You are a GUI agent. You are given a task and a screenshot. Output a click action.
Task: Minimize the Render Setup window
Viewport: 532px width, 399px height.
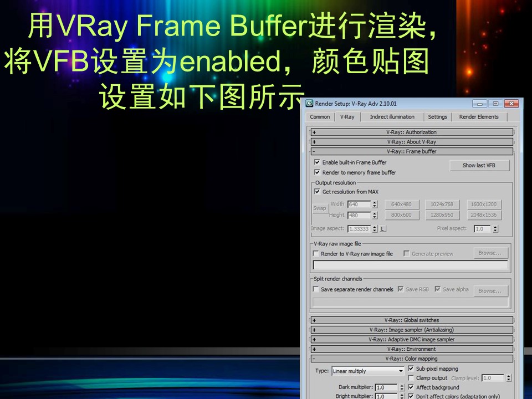[480, 104]
